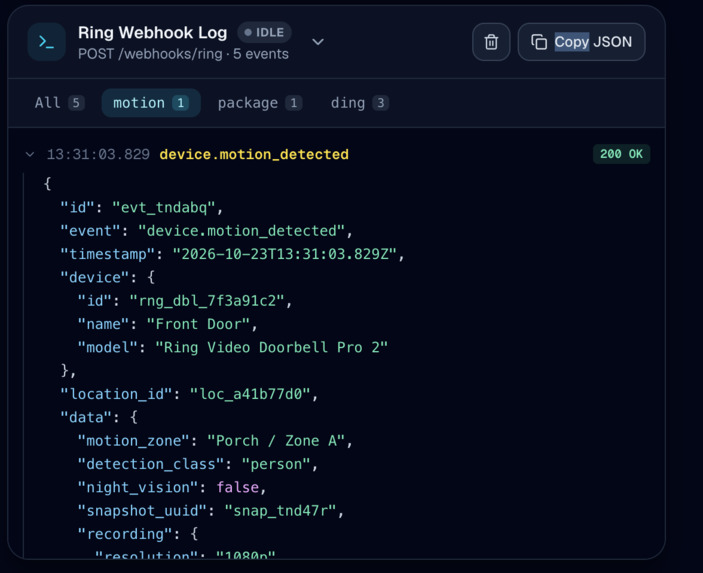Click the "snap_tnd47r" snapshot value
This screenshot has height=573, width=703.
click(280, 511)
